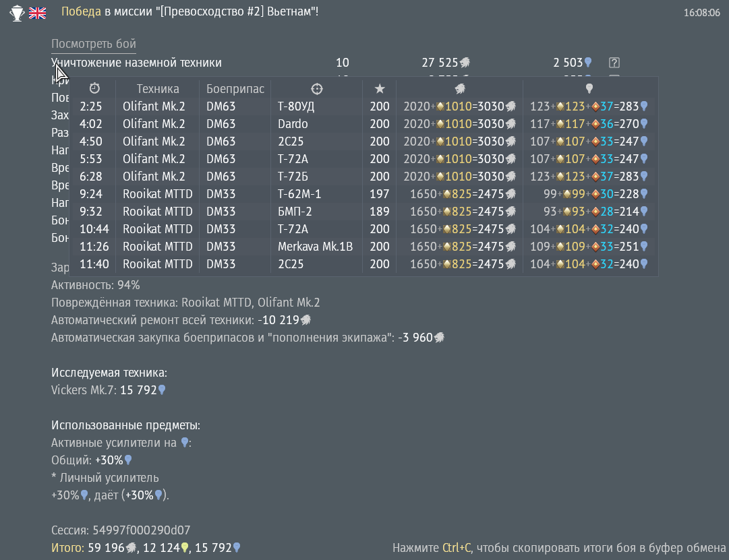Click the silver lion icon after 59 196

[131, 548]
